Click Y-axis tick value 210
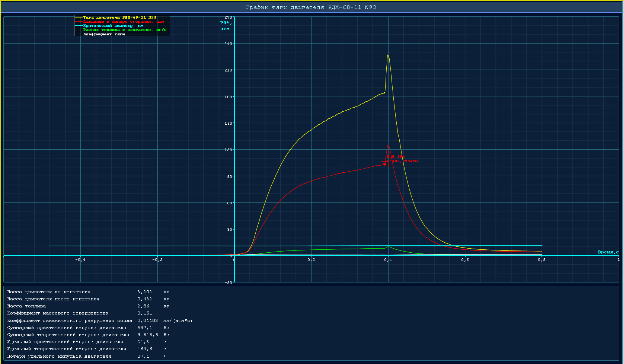This screenshot has height=364, width=623. tap(228, 70)
